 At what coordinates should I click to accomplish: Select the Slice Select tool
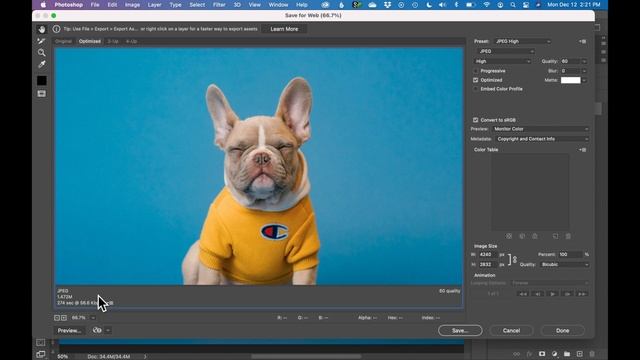tap(41, 41)
